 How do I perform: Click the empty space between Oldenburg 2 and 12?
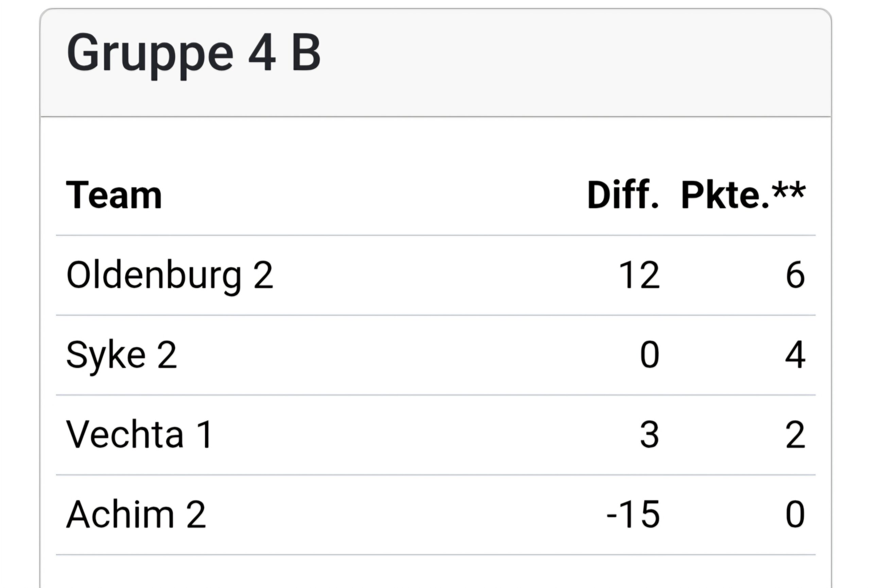coord(442,275)
